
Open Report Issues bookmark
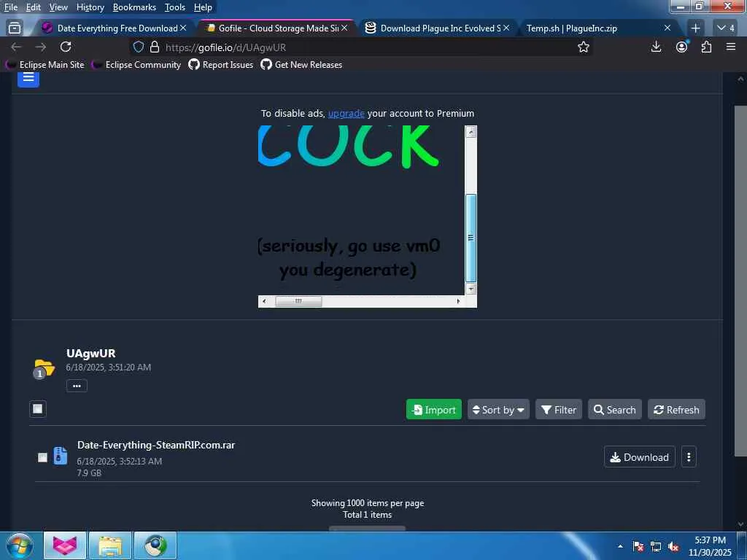(220, 64)
